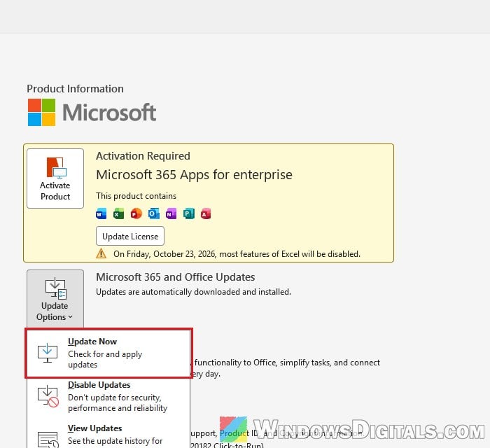Click the Activation Required text
490x448 pixels.
[x=143, y=156]
